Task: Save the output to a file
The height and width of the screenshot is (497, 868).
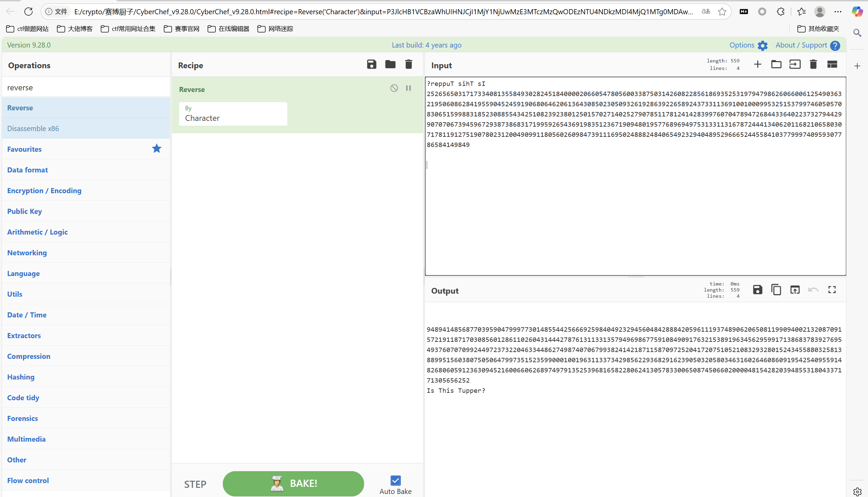Action: [757, 290]
